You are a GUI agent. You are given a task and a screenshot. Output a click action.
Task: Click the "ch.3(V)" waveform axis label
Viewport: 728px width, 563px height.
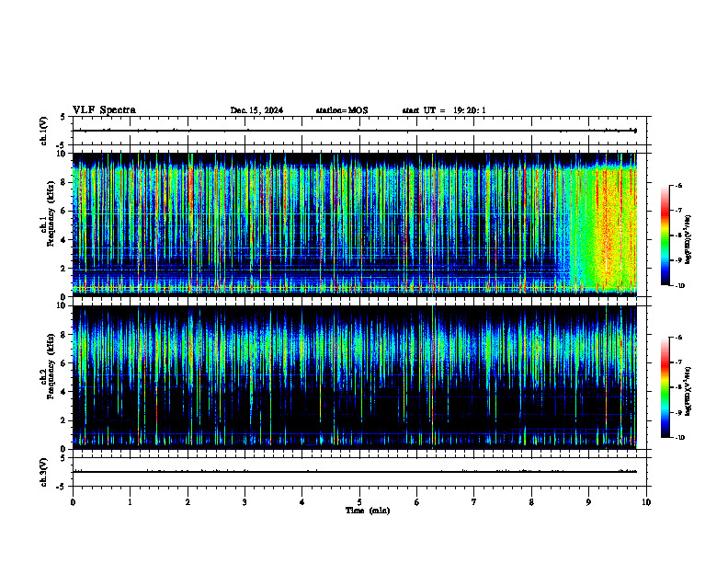(44, 472)
